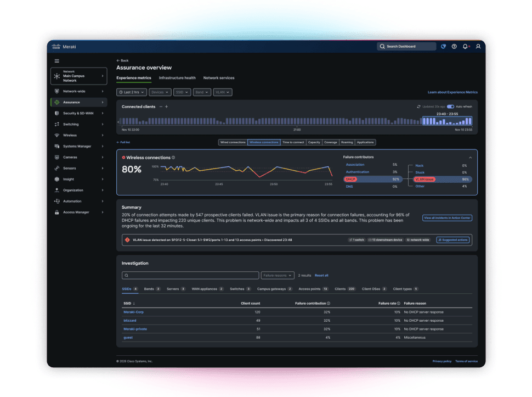Image resolution: width=532 pixels, height=397 pixels.
Task: Click the Automation sidebar icon
Action: click(x=57, y=201)
